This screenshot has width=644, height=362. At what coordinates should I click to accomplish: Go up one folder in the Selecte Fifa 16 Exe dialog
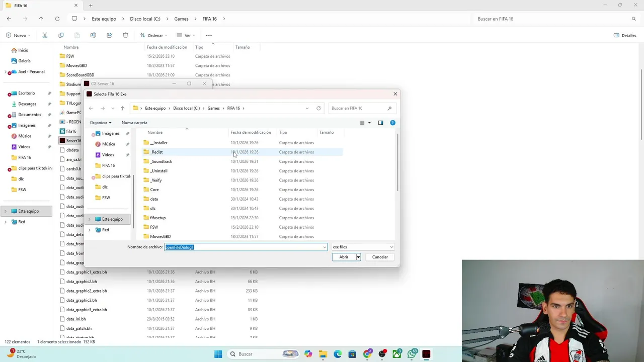[122, 108]
